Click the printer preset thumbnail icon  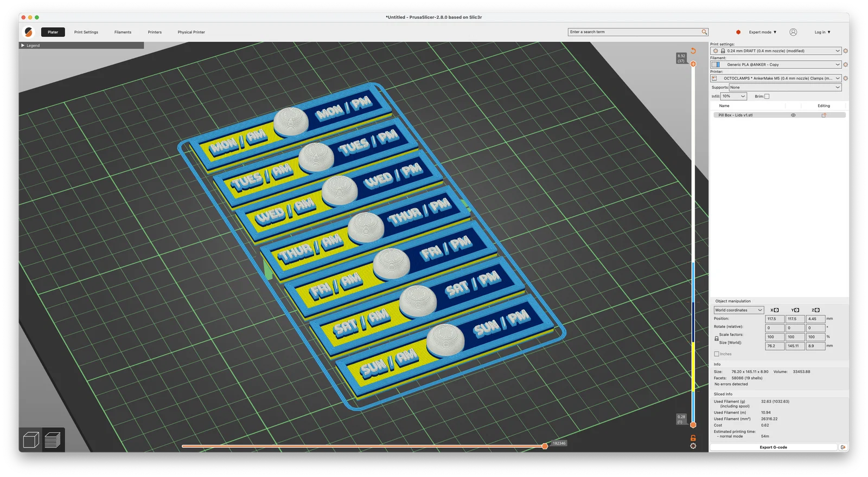(x=714, y=78)
